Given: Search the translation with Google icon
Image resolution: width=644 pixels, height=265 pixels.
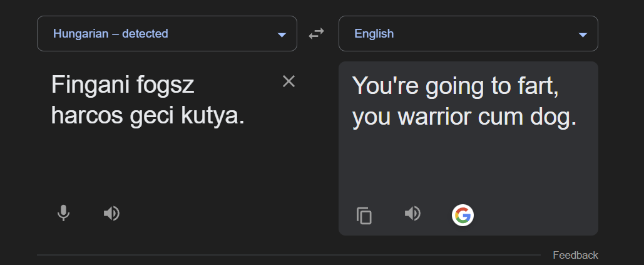Looking at the screenshot, I should pos(463,215).
